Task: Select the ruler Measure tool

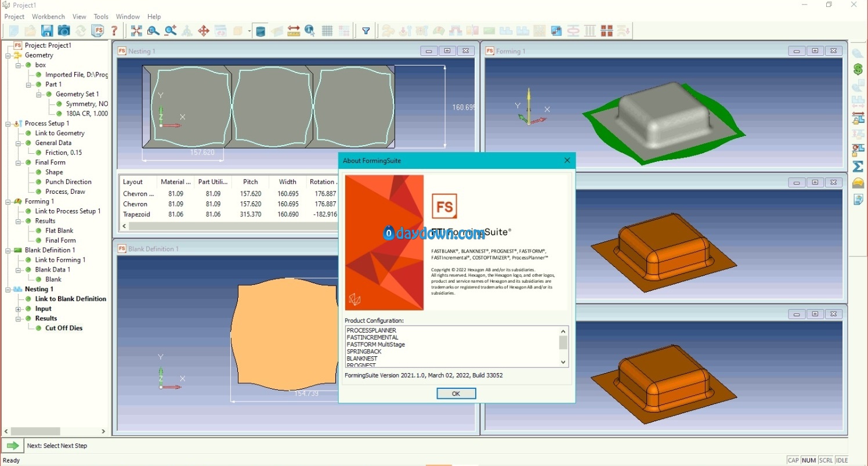Action: point(293,31)
